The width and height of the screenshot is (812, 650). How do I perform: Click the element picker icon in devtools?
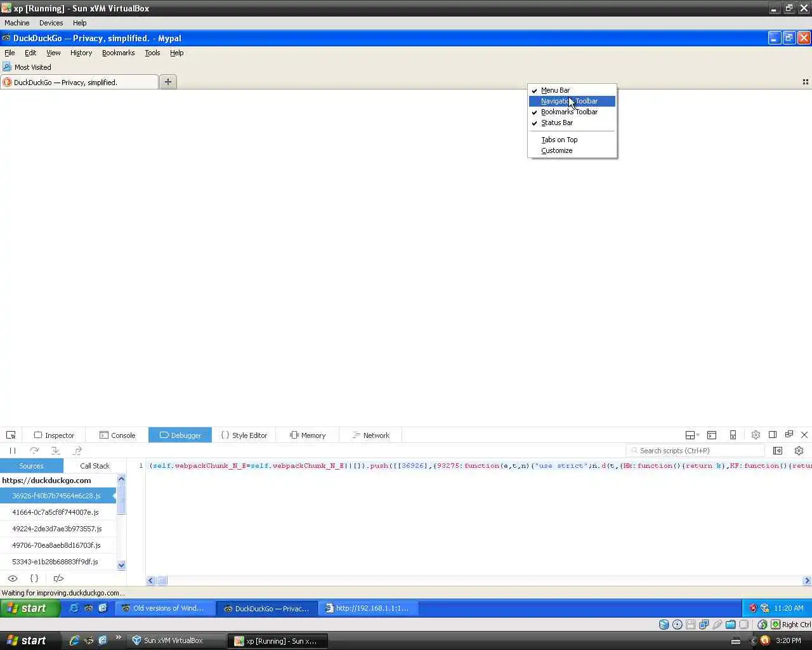tap(11, 435)
